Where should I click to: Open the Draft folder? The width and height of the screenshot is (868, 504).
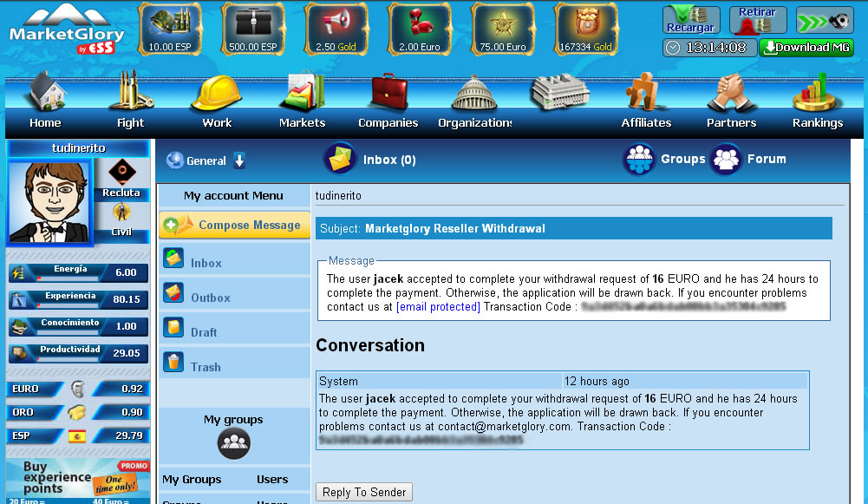coord(234,329)
